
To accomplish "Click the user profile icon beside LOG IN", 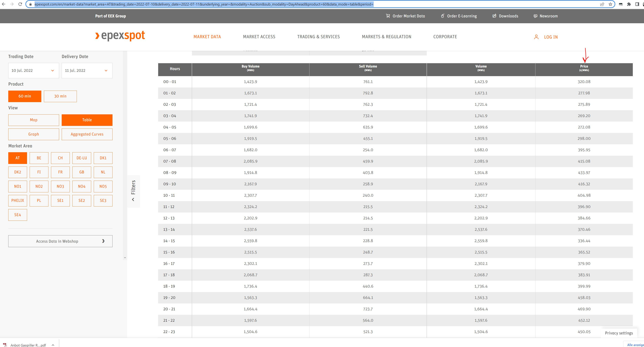I will [536, 37].
